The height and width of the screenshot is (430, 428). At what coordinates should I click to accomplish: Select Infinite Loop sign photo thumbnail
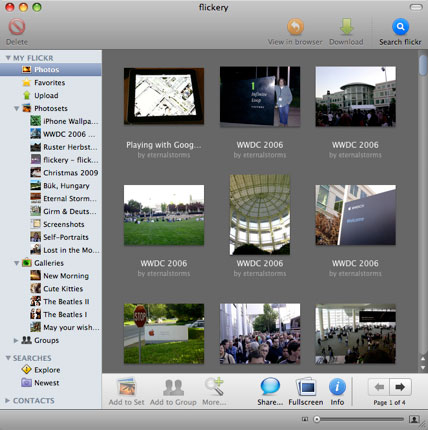click(x=260, y=97)
